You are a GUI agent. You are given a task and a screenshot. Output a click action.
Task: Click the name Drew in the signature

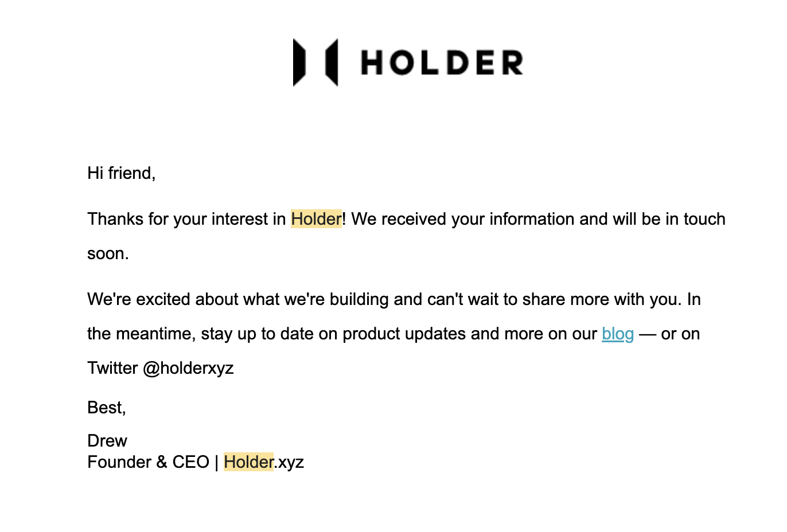[x=107, y=441]
